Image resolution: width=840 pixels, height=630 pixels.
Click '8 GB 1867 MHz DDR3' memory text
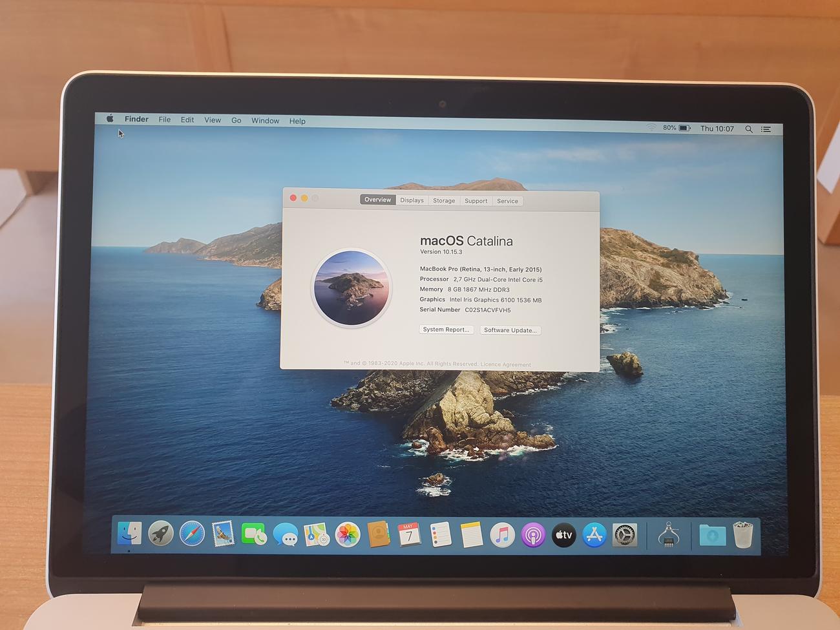479,289
